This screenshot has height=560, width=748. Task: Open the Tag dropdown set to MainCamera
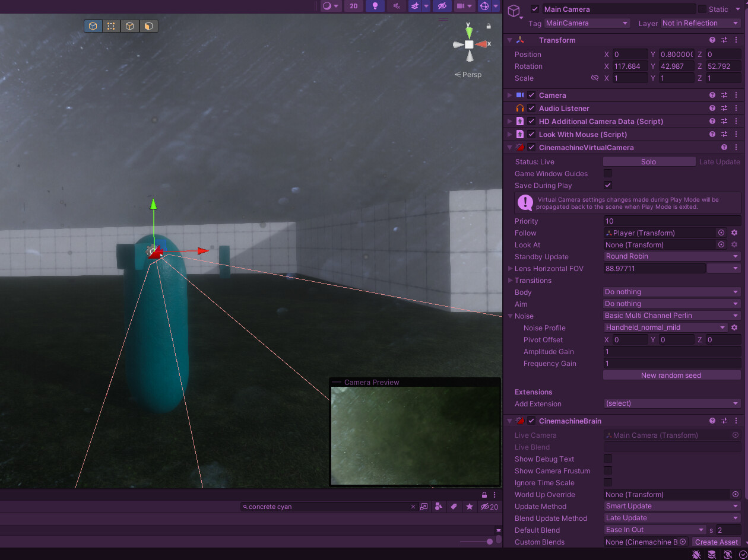pos(587,23)
